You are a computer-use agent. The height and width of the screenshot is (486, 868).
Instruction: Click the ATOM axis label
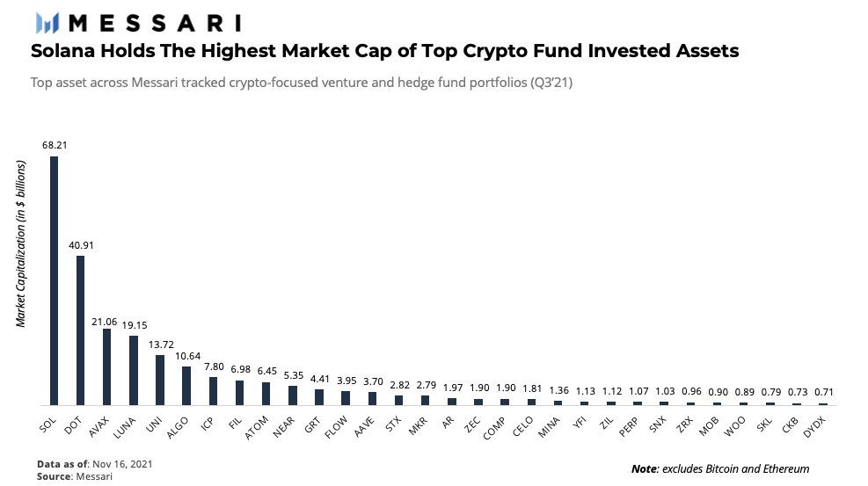(257, 428)
